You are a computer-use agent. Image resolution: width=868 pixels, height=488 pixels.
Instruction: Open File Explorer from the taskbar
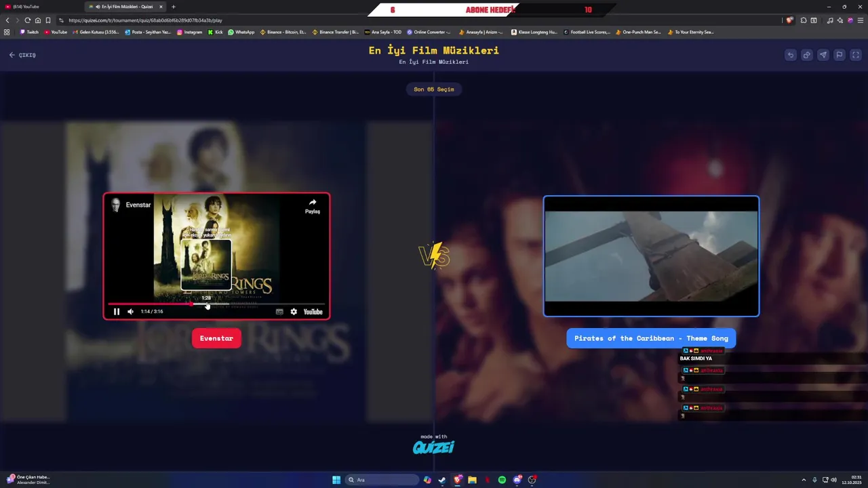[x=473, y=480]
